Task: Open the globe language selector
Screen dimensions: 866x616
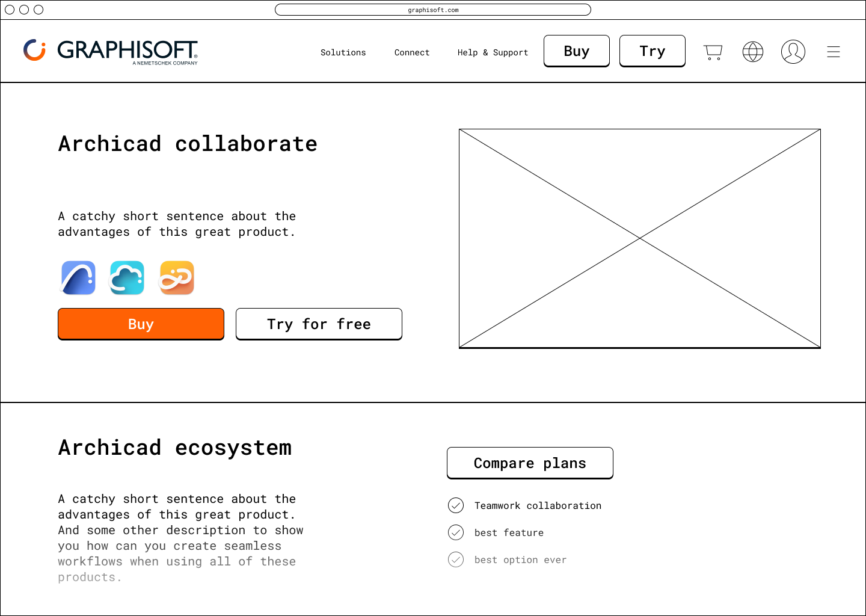Action: [753, 52]
